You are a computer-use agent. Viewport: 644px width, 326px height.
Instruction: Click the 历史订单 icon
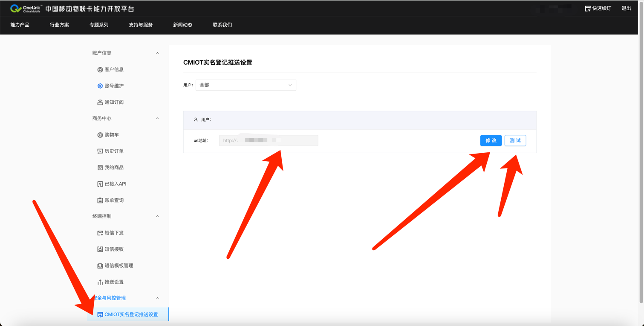(100, 151)
